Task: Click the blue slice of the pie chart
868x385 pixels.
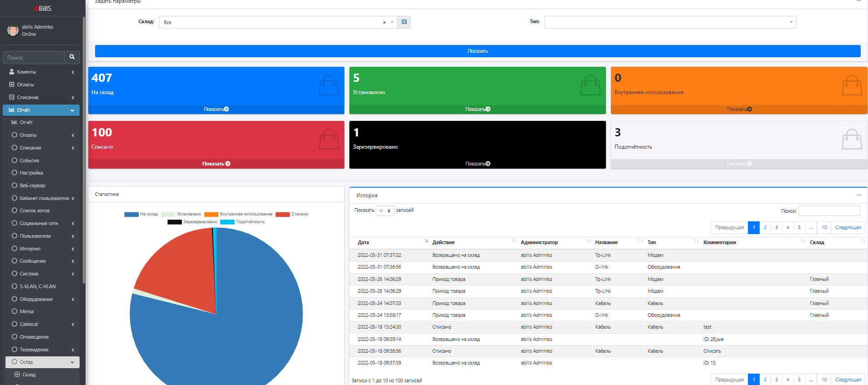Action: [x=237, y=336]
